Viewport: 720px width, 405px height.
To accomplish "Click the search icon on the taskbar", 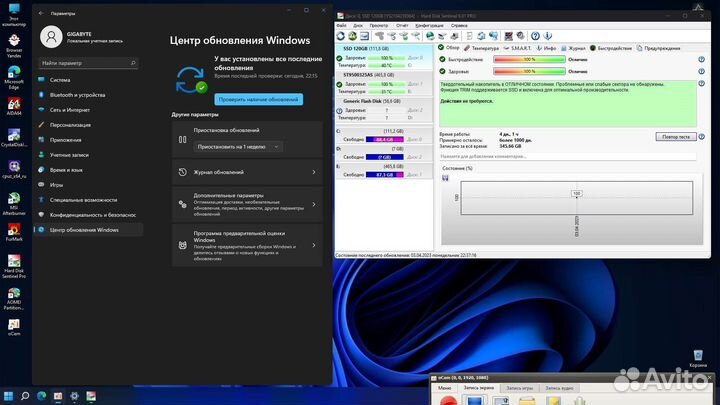I will pos(25,396).
